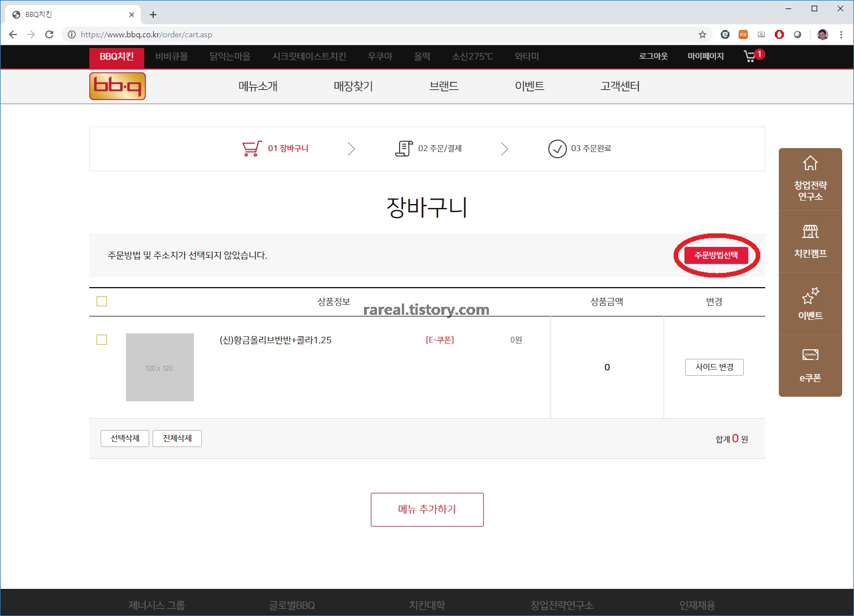The width and height of the screenshot is (854, 616).
Task: Open 창업전략연구소 footer link
Action: (562, 605)
